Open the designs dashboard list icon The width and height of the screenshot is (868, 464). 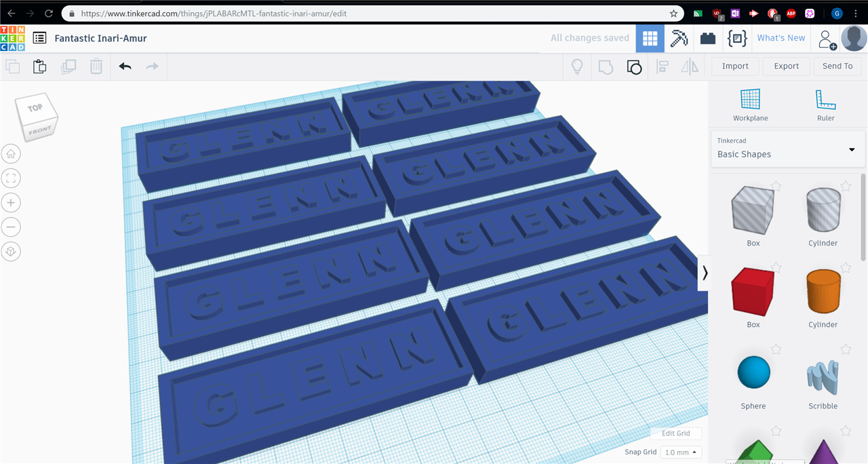tap(40, 39)
